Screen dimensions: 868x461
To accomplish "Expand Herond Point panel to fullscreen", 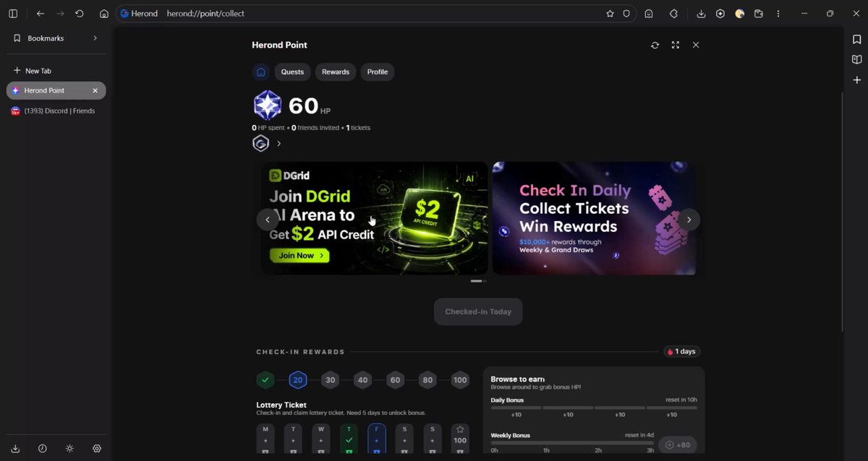I will coord(675,45).
